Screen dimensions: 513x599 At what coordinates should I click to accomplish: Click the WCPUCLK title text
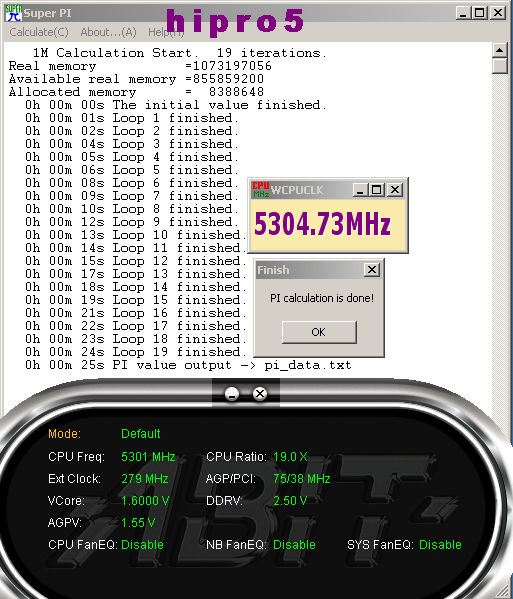click(x=297, y=190)
